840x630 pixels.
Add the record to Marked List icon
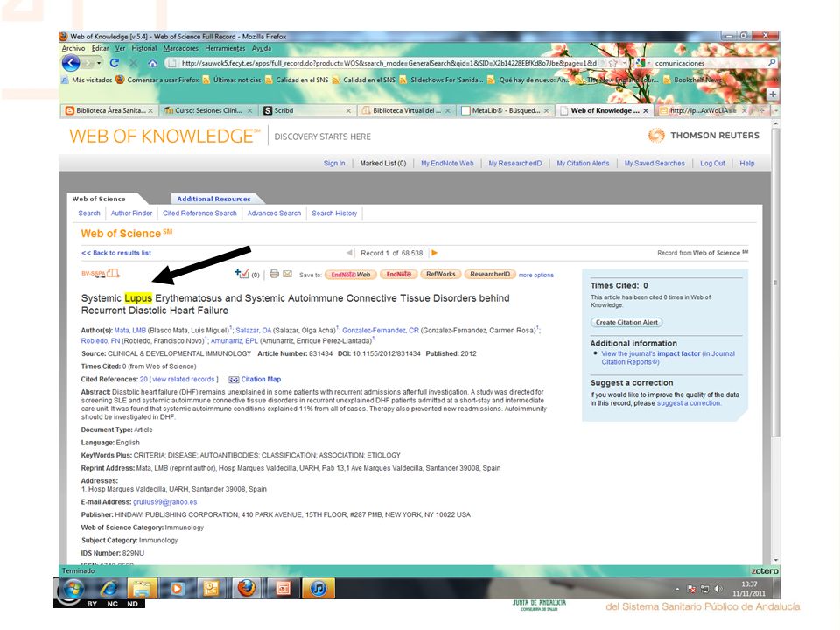pos(241,274)
